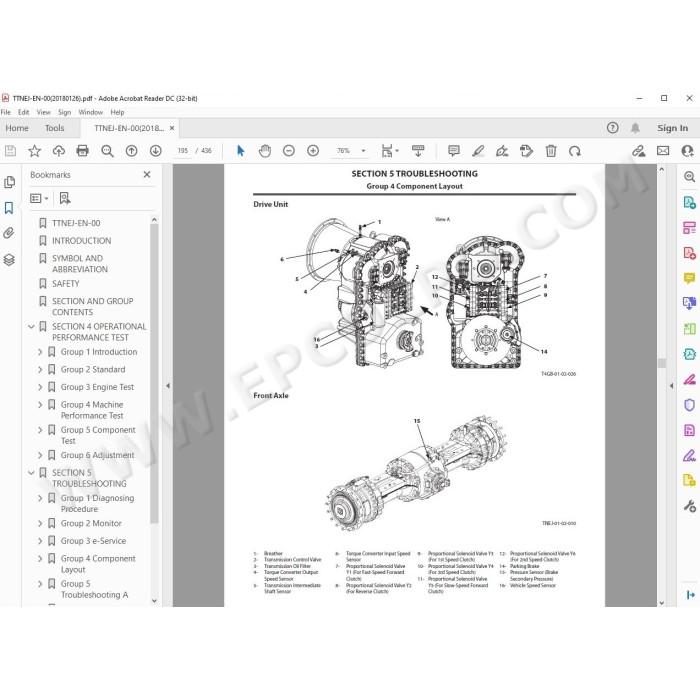Open the zoom level dropdown
Screen dimensions: 700x700
pyautogui.click(x=363, y=151)
